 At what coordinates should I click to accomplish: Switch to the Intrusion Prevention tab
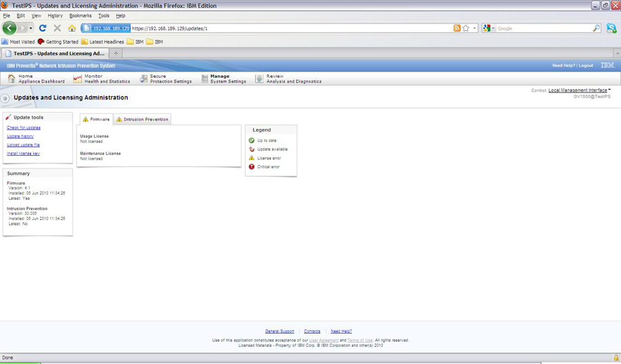tap(142, 119)
